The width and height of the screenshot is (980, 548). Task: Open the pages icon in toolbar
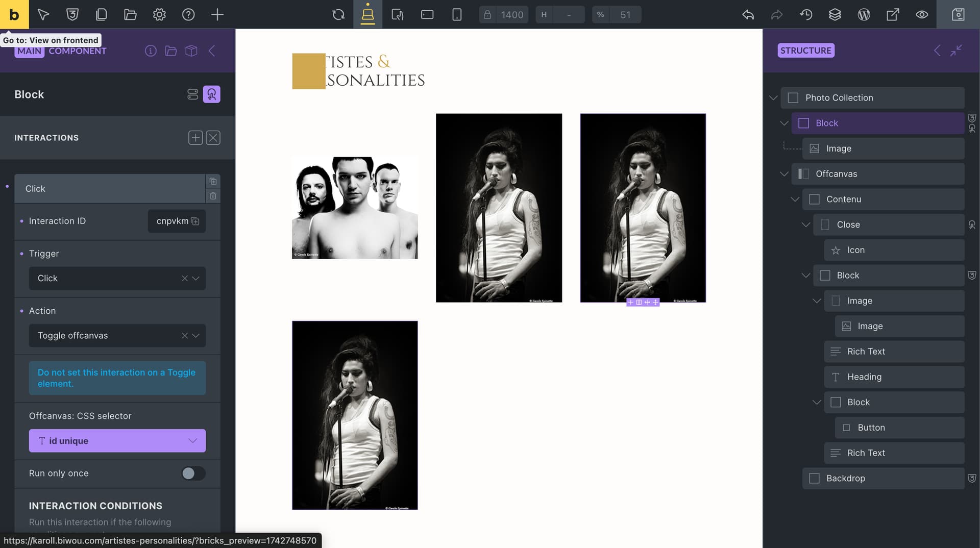coord(101,14)
